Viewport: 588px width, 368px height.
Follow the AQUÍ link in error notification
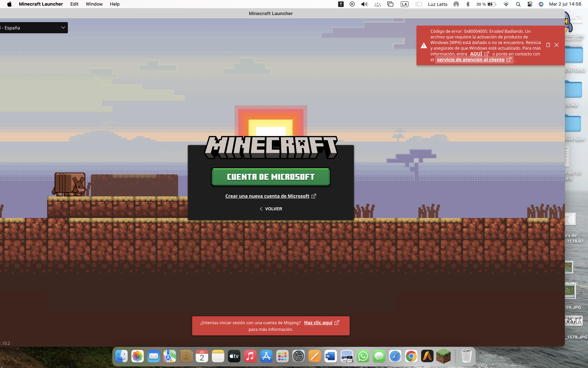click(479, 54)
